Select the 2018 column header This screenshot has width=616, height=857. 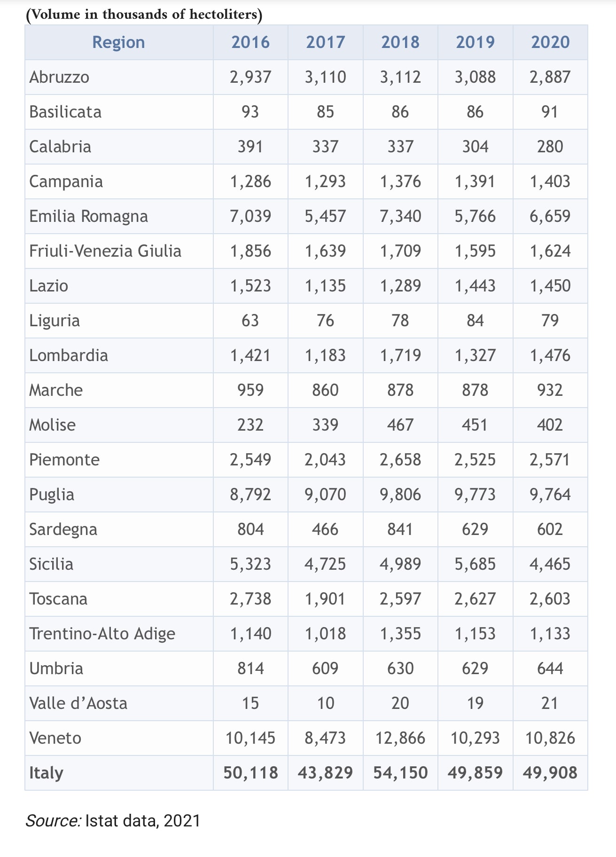click(400, 42)
